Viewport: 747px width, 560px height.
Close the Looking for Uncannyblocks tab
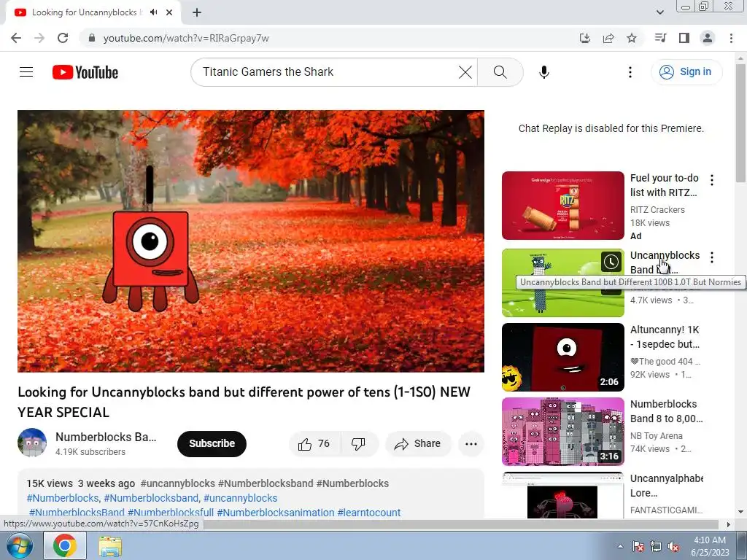point(169,12)
